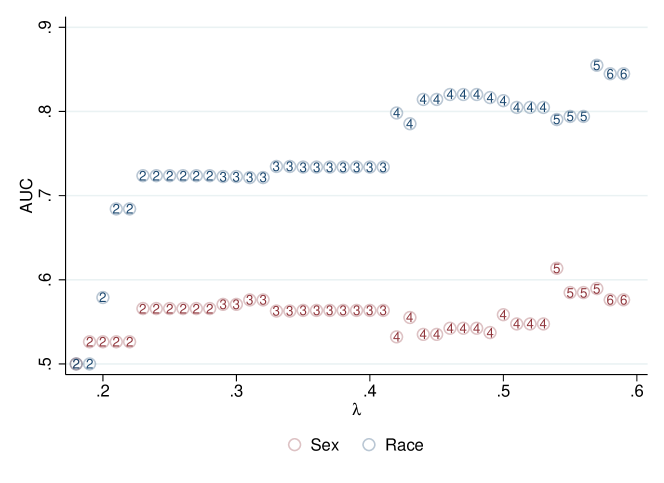Pick the rightmost red Sex marker labeled 6
Image resolution: width=664 pixels, height=483 pixels.
(623, 300)
